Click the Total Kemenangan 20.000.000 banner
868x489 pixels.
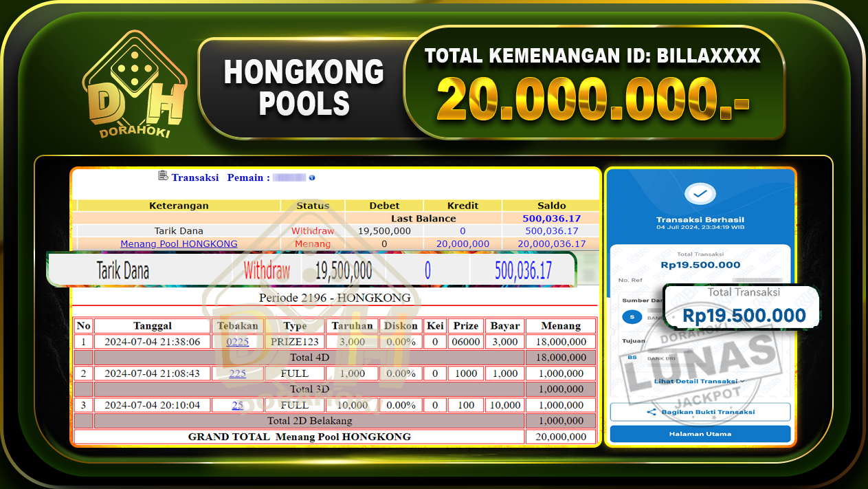[x=599, y=83]
